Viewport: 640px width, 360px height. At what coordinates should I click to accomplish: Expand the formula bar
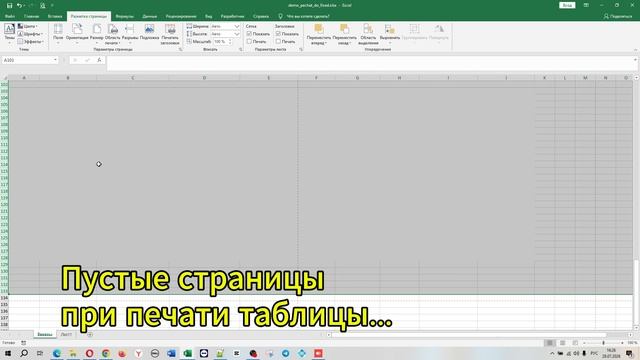(635, 60)
